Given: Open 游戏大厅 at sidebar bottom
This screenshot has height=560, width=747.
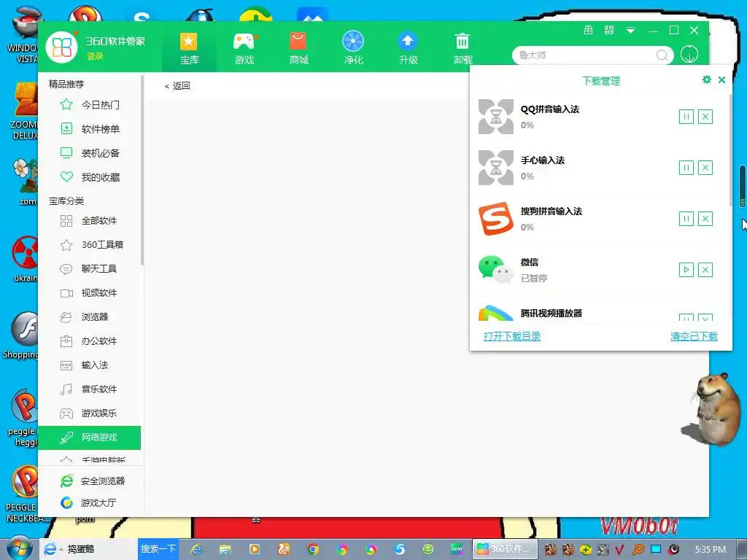Looking at the screenshot, I should coord(90,502).
